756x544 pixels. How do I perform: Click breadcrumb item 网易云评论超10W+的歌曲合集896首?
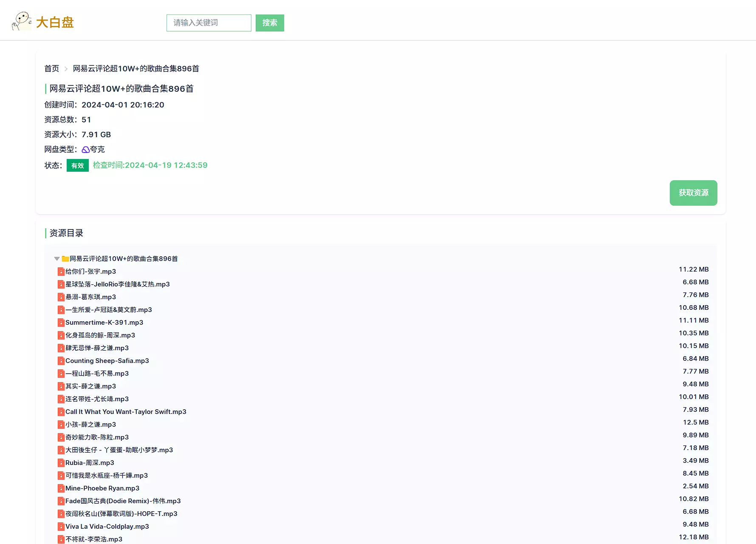(x=136, y=68)
